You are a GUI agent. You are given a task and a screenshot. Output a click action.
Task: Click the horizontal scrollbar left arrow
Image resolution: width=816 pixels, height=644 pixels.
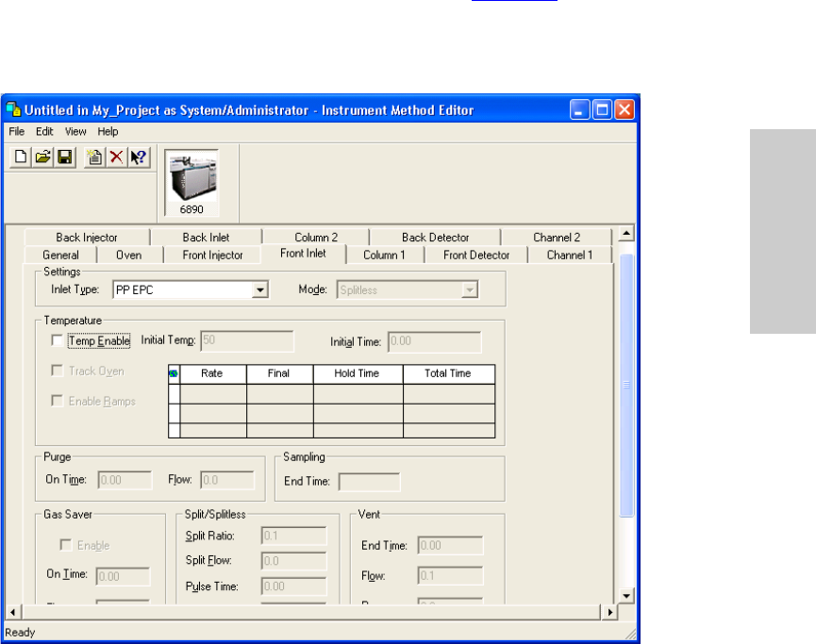12,612
